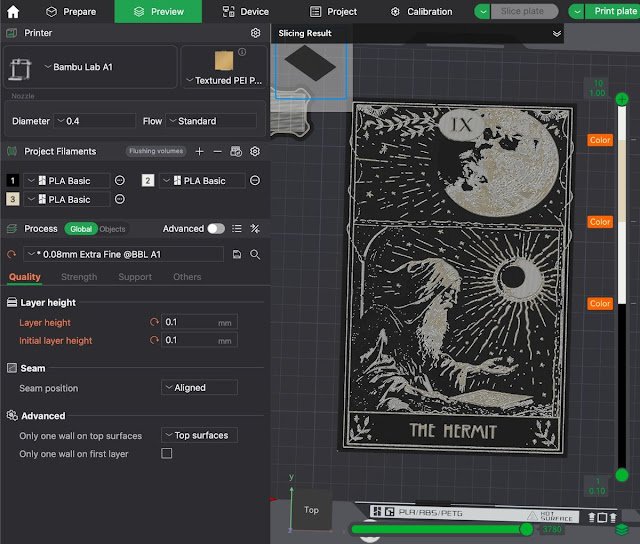The width and height of the screenshot is (640, 544).
Task: Open printer settings gear icon
Action: (x=255, y=33)
